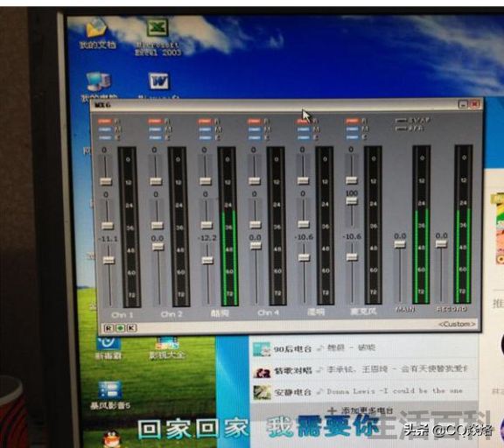
Task: Click the K button in mixer footer
Action: [131, 328]
